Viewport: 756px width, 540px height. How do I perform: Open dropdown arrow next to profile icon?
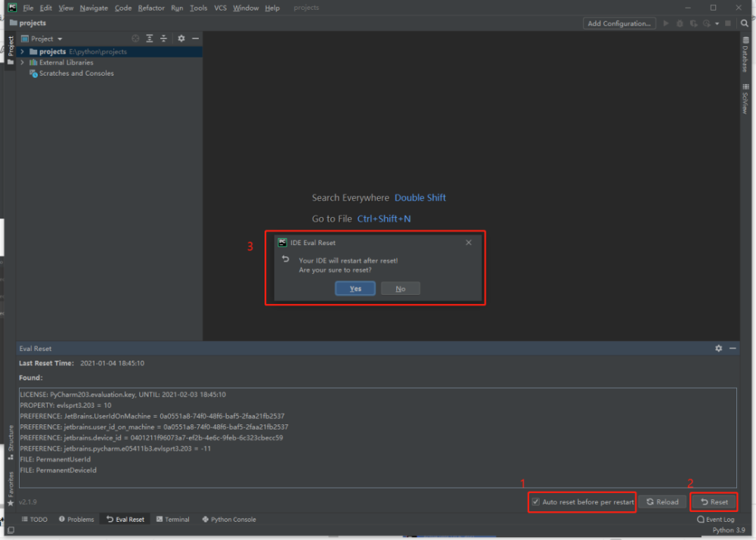[x=717, y=23]
